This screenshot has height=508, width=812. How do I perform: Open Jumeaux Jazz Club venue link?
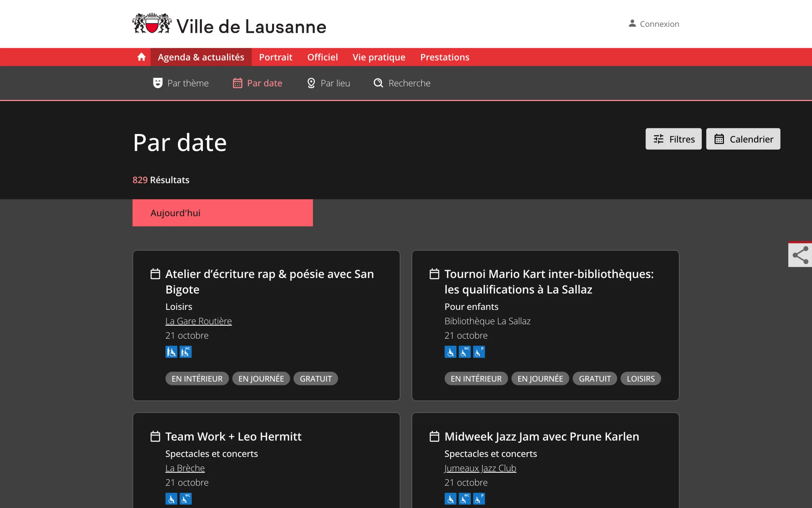tap(480, 468)
